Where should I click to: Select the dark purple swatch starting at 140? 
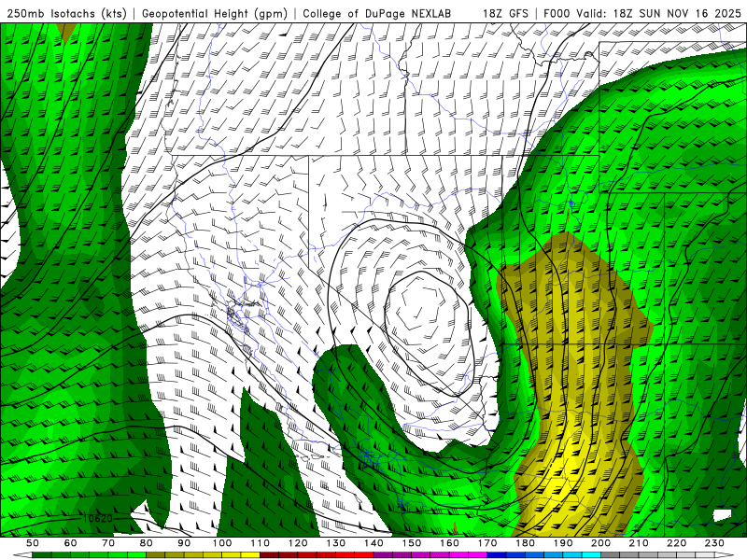(x=383, y=554)
